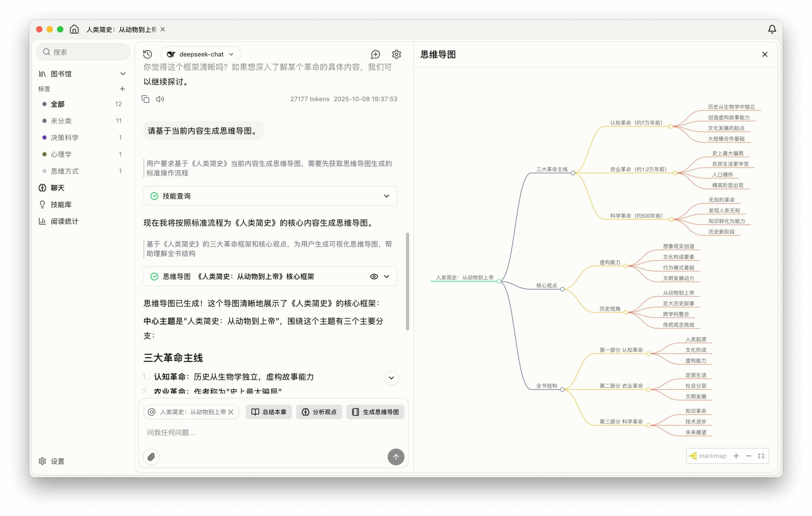Start a new chat conversation
Viewport: 812px width, 516px height.
[375, 54]
